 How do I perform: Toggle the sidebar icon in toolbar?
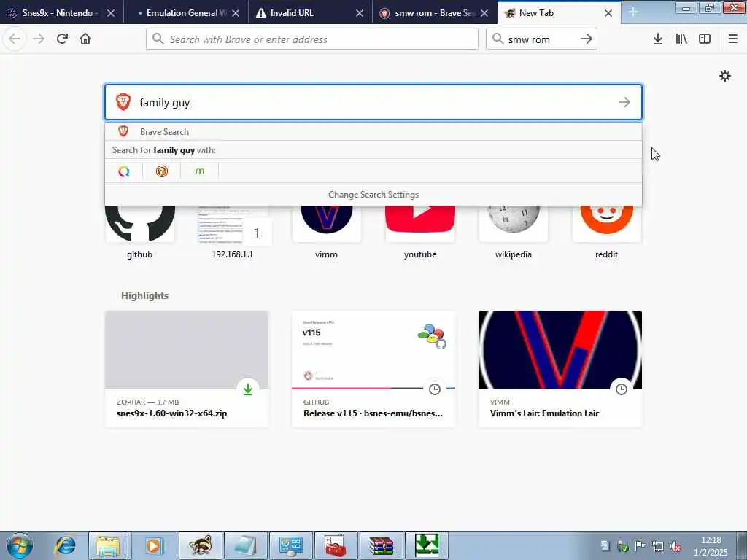point(705,39)
